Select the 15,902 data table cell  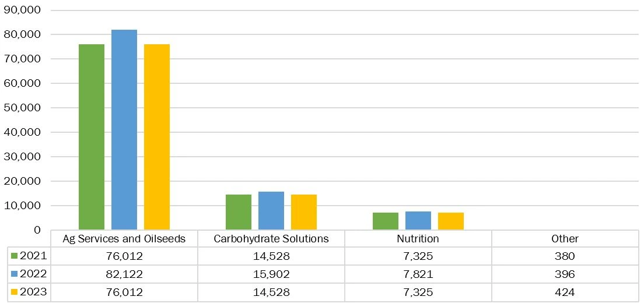coord(271,274)
